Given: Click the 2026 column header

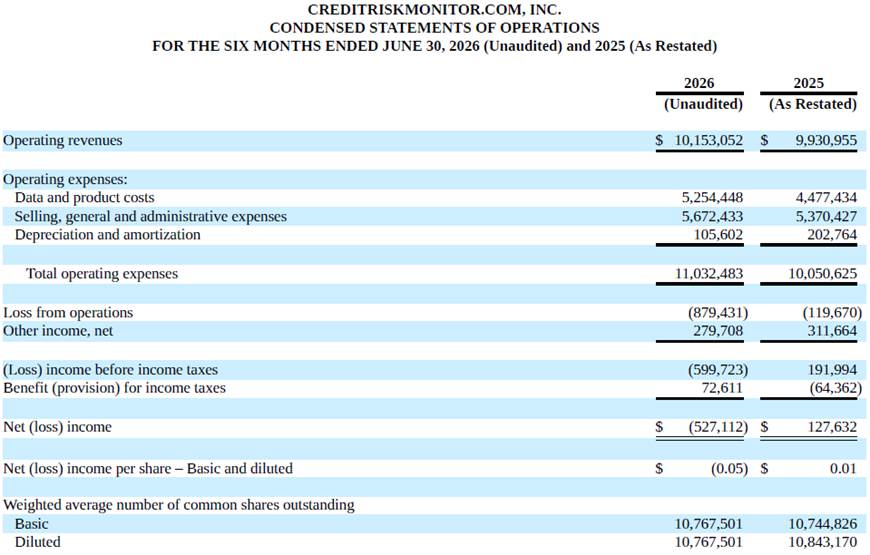Looking at the screenshot, I should tap(699, 83).
